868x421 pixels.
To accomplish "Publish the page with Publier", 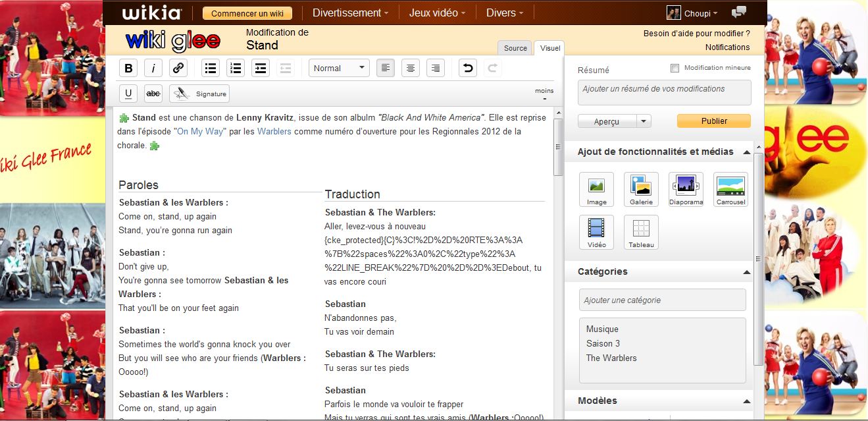I will pyautogui.click(x=714, y=121).
